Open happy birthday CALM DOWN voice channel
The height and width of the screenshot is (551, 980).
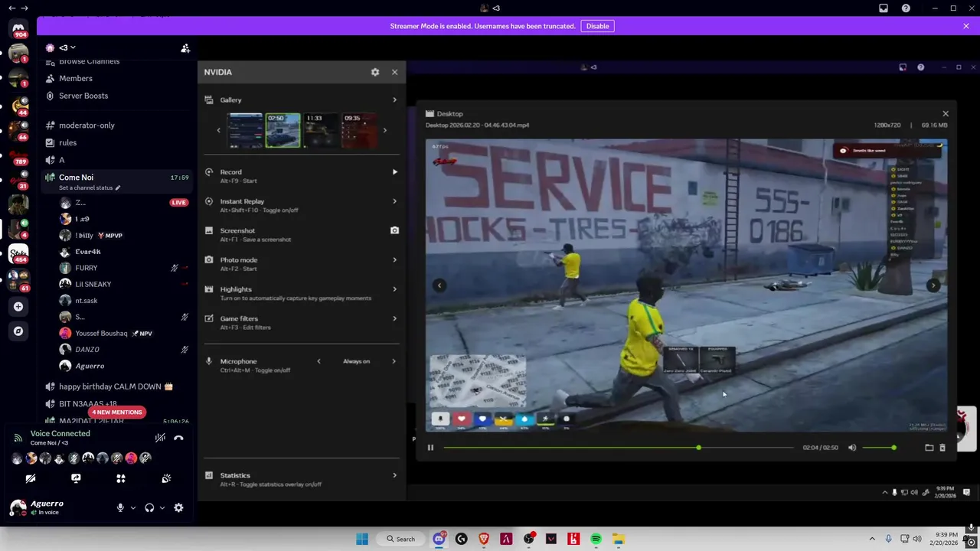(x=116, y=386)
